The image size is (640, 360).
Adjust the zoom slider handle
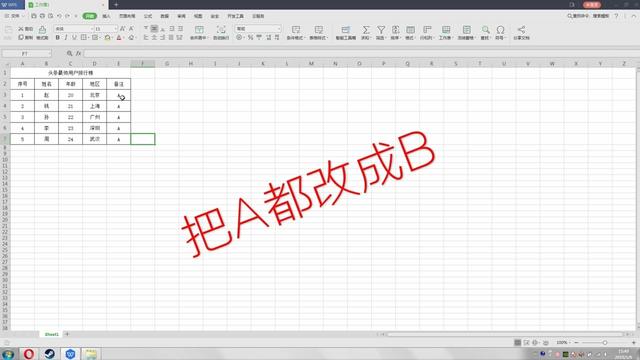pyautogui.click(x=605, y=342)
